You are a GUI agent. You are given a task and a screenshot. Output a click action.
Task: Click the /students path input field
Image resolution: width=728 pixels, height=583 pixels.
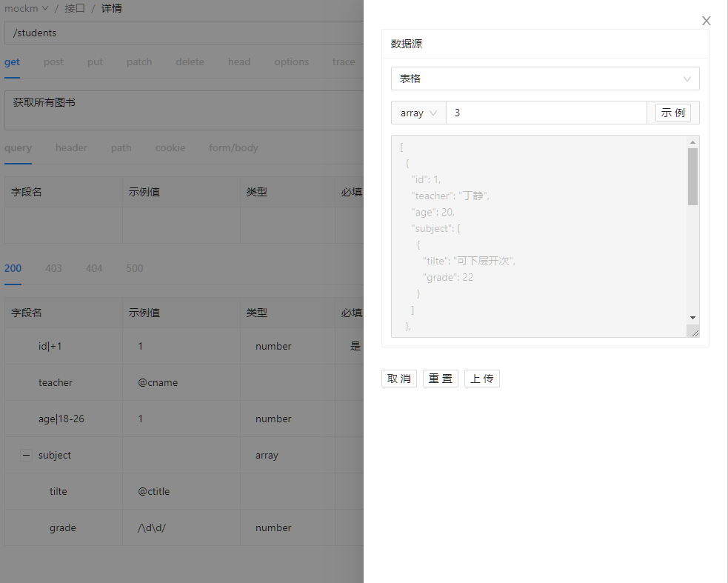point(185,33)
